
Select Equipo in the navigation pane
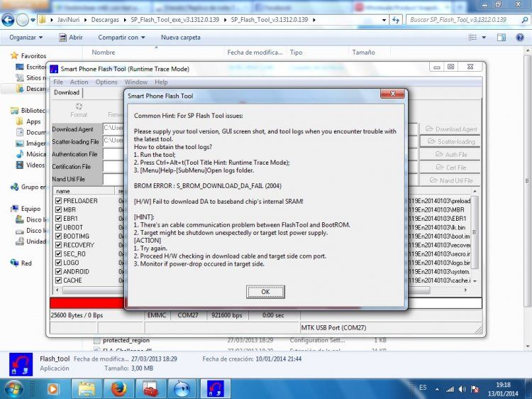tap(31, 209)
